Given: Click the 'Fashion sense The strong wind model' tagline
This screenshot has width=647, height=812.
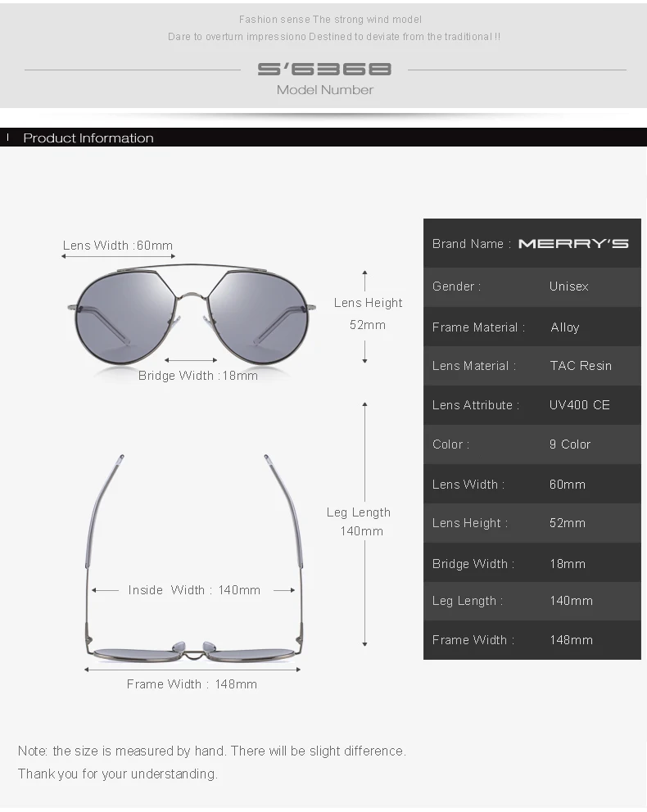Looking at the screenshot, I should pos(330,20).
